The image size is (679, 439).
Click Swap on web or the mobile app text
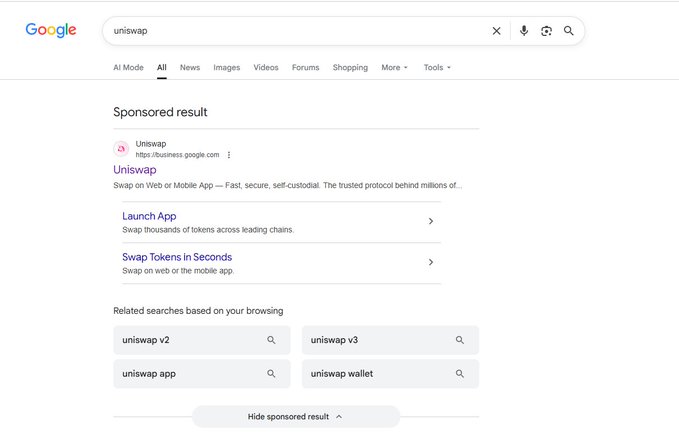pyautogui.click(x=178, y=271)
